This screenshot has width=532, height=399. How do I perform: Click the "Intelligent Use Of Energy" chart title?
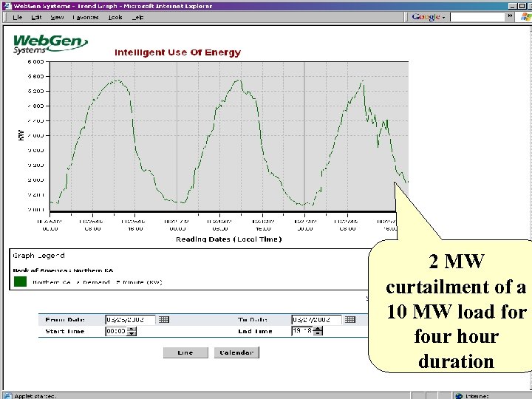(178, 52)
